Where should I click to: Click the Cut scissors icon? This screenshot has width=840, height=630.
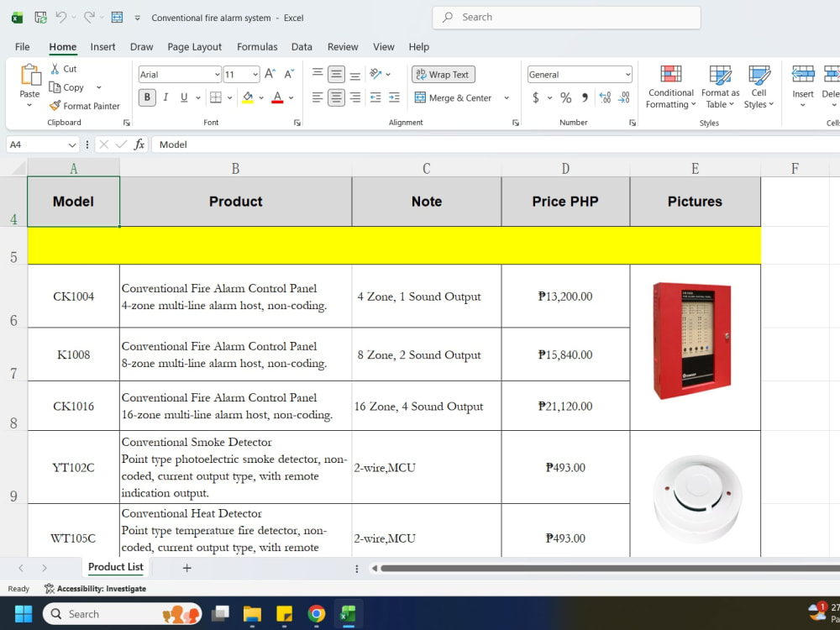(x=55, y=69)
